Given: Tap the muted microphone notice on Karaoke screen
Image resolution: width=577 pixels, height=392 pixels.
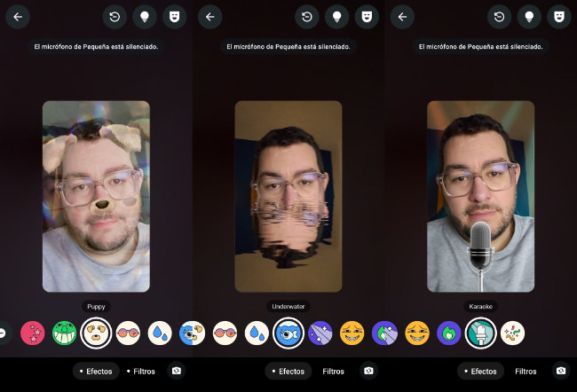Looking at the screenshot, I should [x=480, y=47].
